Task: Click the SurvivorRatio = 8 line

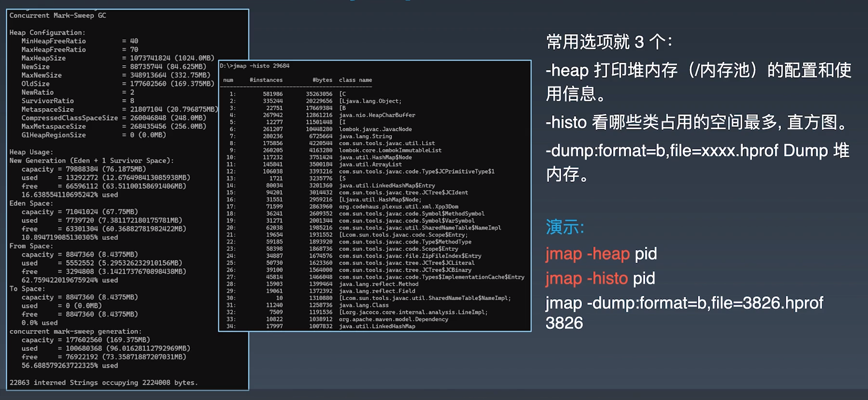Action: coord(78,101)
